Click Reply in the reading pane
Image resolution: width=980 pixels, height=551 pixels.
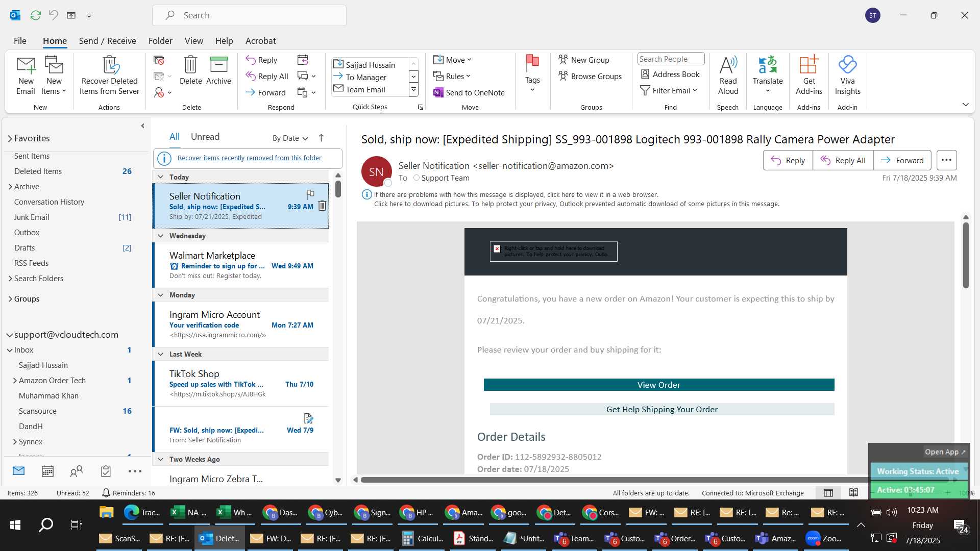coord(788,160)
